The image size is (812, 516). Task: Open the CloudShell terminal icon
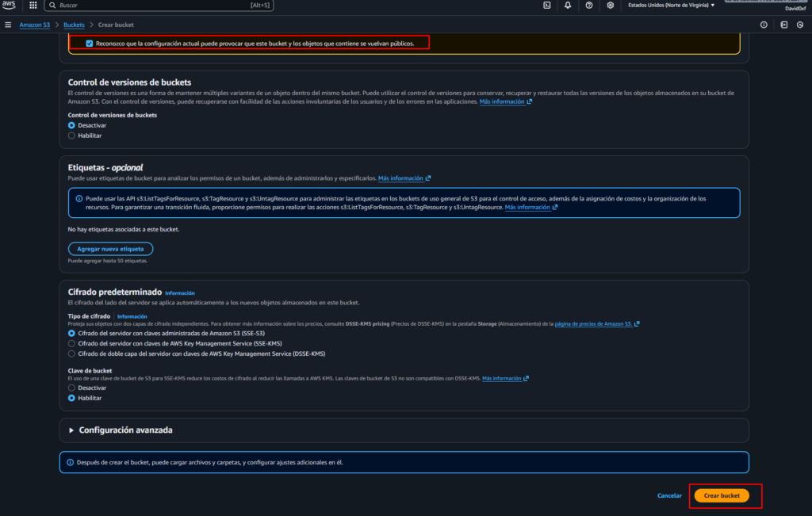click(x=547, y=5)
